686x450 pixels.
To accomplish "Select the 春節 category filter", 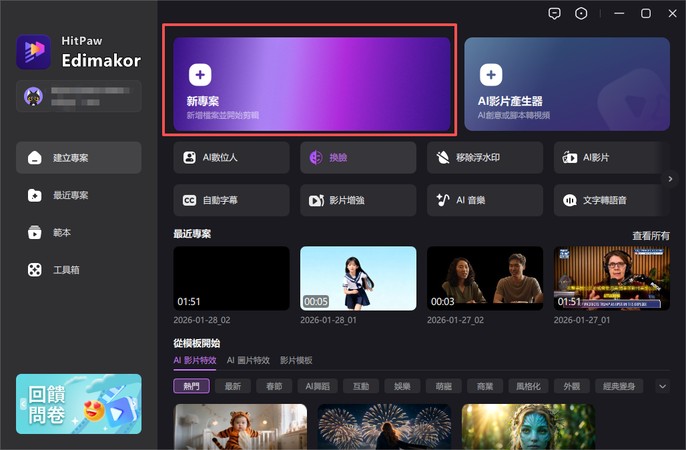I will click(x=274, y=386).
